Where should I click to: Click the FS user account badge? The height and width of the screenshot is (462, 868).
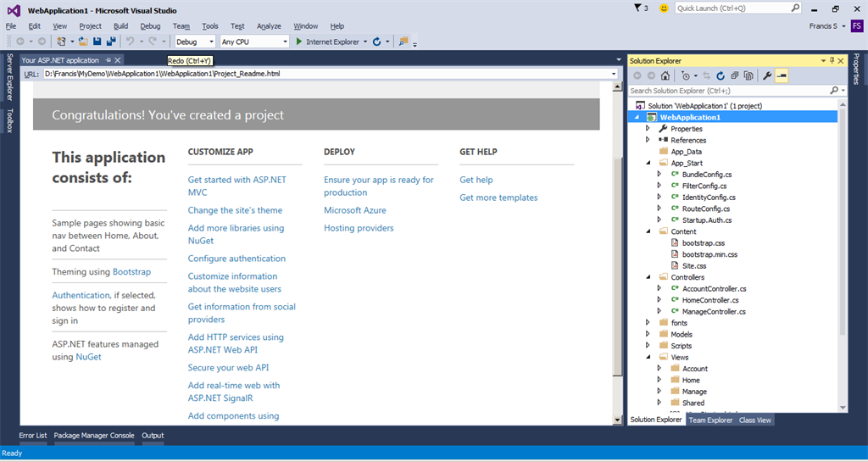click(x=856, y=25)
